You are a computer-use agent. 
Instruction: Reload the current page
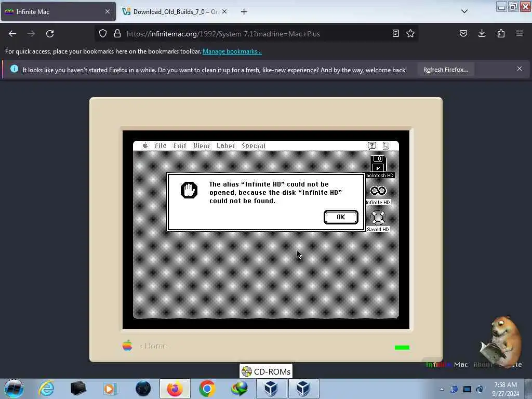coord(50,34)
